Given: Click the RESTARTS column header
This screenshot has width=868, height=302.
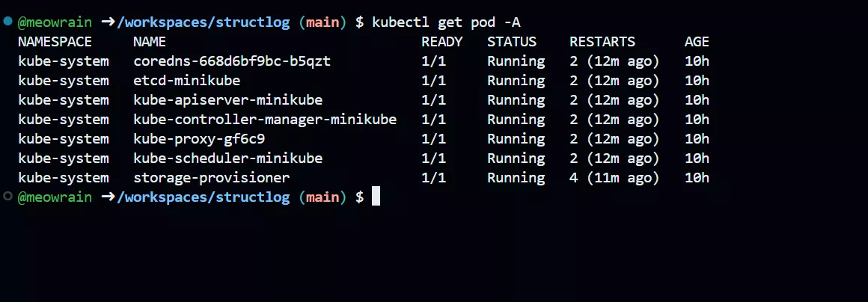Looking at the screenshot, I should pyautogui.click(x=602, y=42).
